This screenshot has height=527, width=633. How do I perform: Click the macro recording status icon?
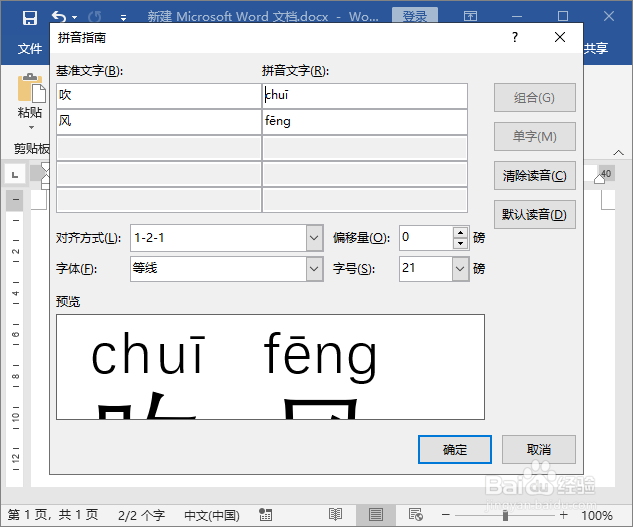click(265, 515)
